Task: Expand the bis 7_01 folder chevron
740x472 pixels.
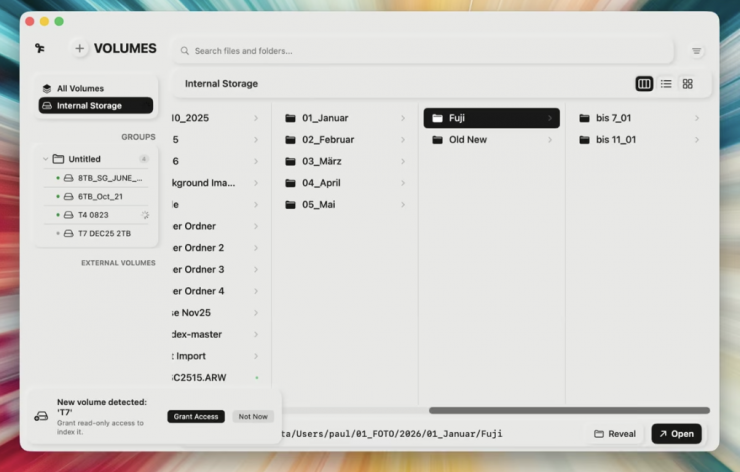Action: tap(696, 118)
